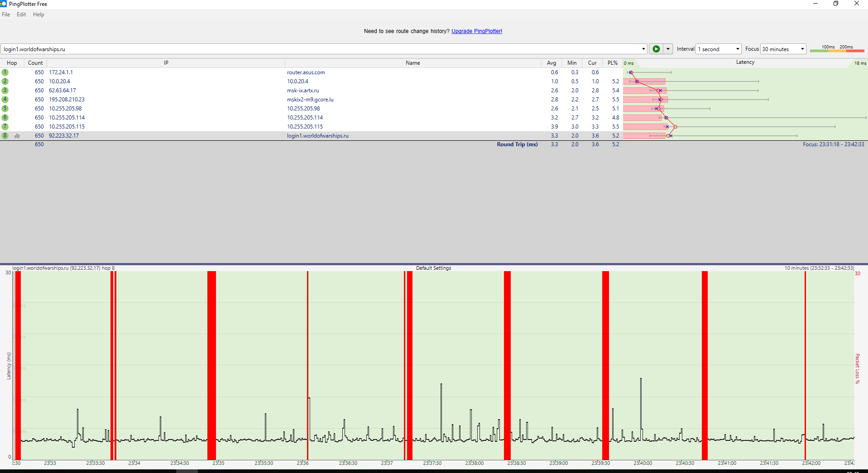
Task: Click the PL% column header
Action: (613, 63)
